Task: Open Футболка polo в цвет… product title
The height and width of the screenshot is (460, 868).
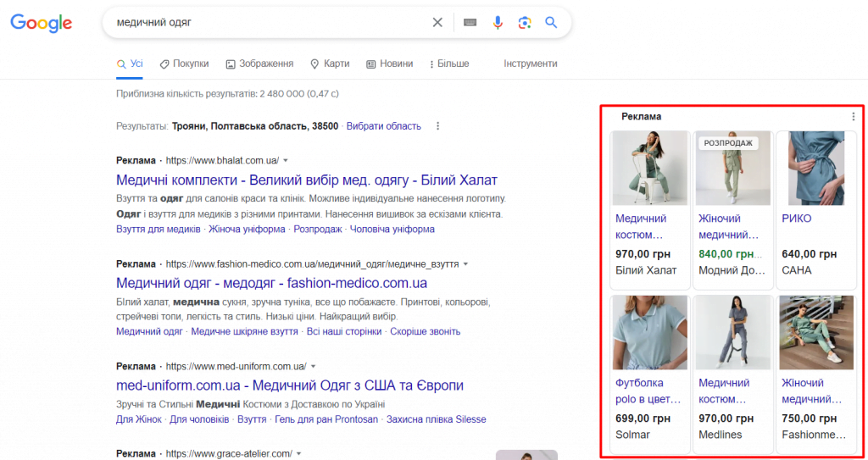Action: (x=648, y=391)
